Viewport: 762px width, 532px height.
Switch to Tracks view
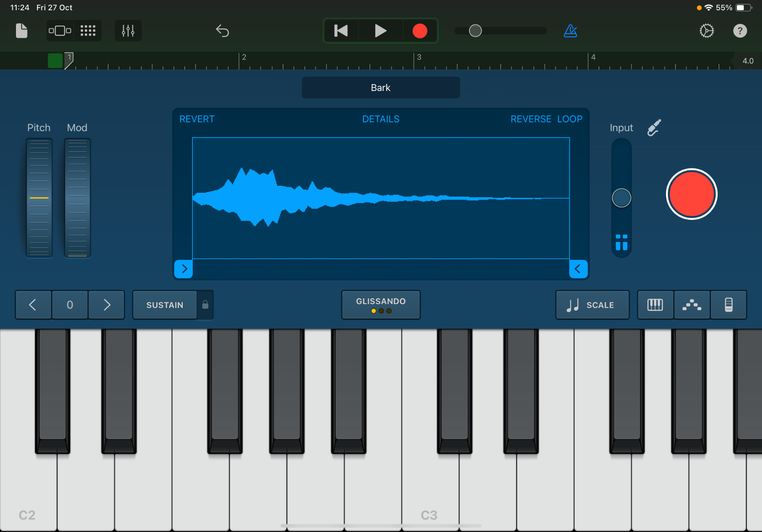60,31
